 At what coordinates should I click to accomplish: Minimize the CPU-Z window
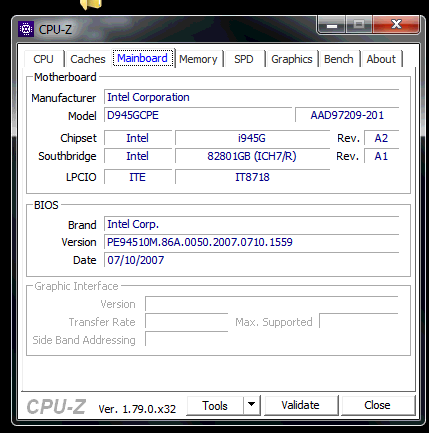pyautogui.click(x=331, y=25)
